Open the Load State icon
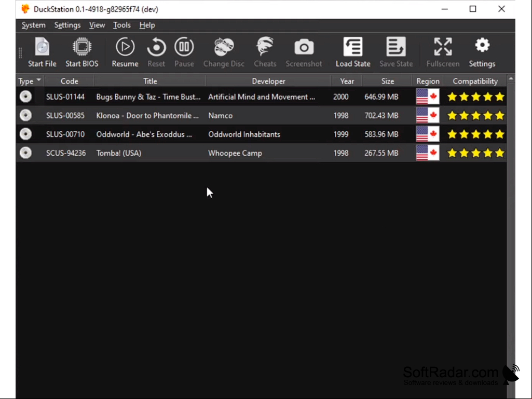 click(x=353, y=47)
